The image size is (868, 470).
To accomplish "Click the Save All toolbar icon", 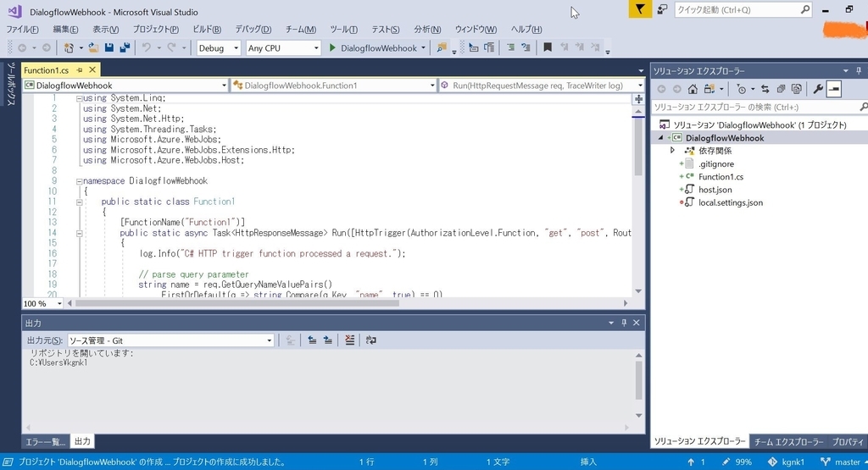I will [x=125, y=48].
